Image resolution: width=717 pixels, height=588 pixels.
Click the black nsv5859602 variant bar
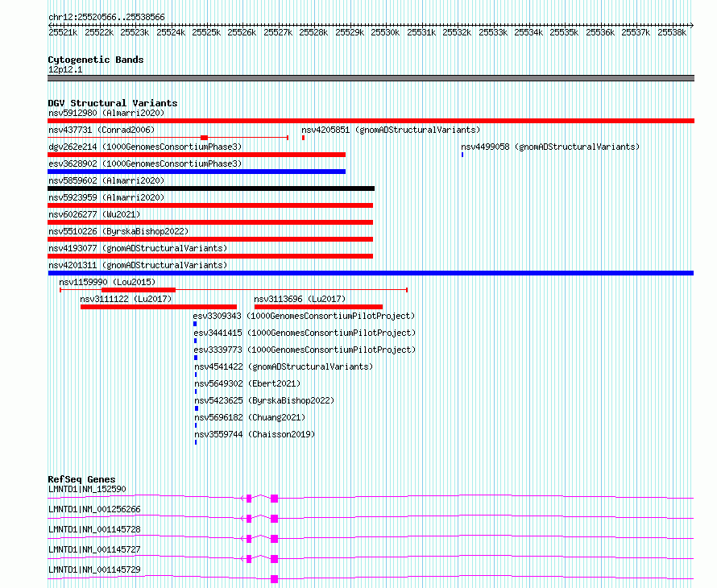click(x=211, y=188)
